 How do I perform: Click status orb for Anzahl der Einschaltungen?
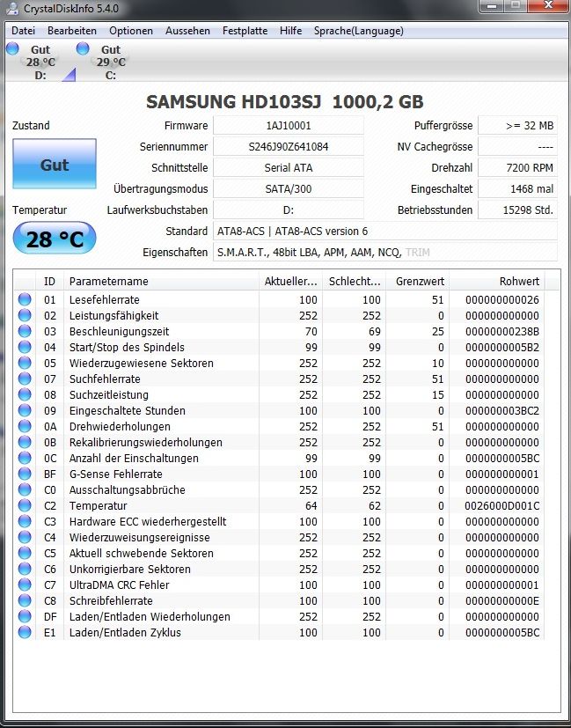tap(25, 458)
